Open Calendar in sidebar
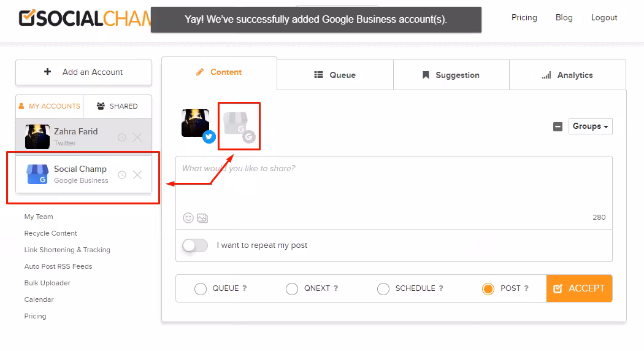644x351 pixels. (x=39, y=299)
